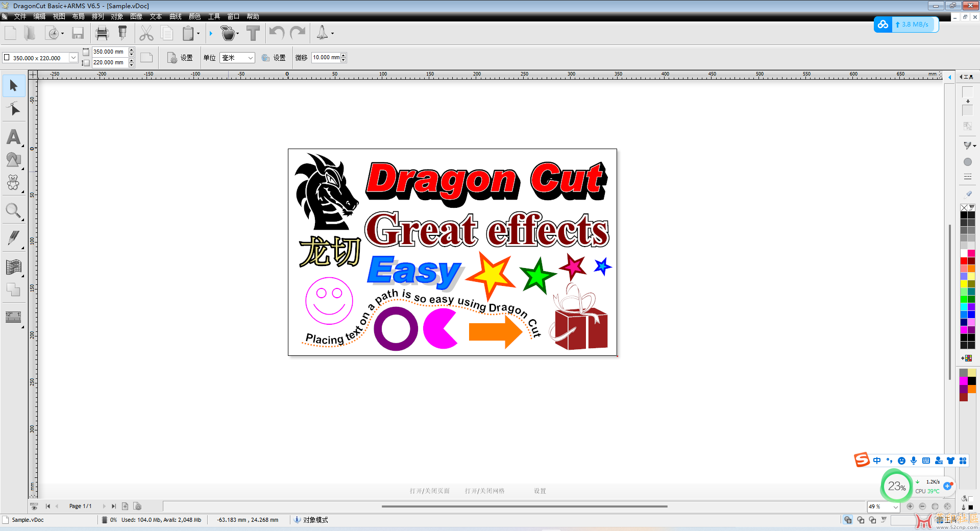This screenshot has height=531, width=980.
Task: Click the apple shape icon in toolbar
Action: point(228,34)
